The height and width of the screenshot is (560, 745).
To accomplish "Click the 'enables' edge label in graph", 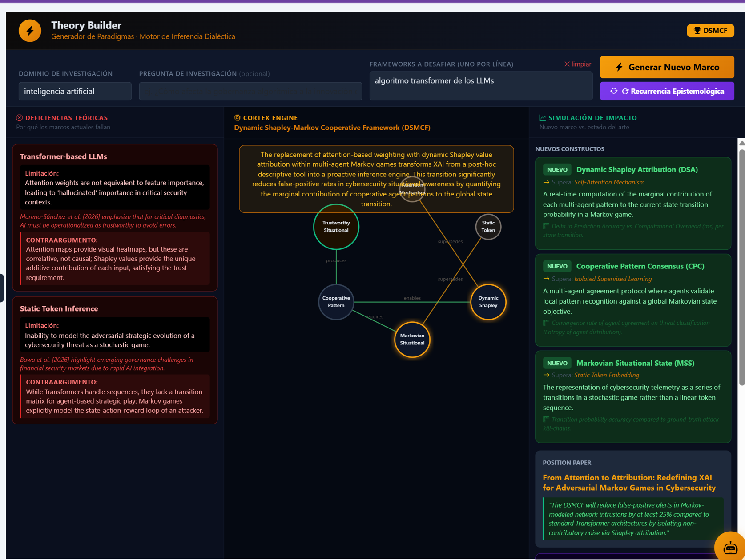I will point(412,298).
